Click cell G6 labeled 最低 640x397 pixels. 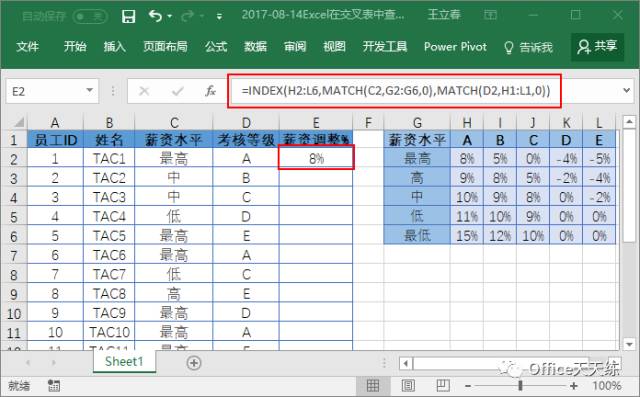(x=417, y=235)
